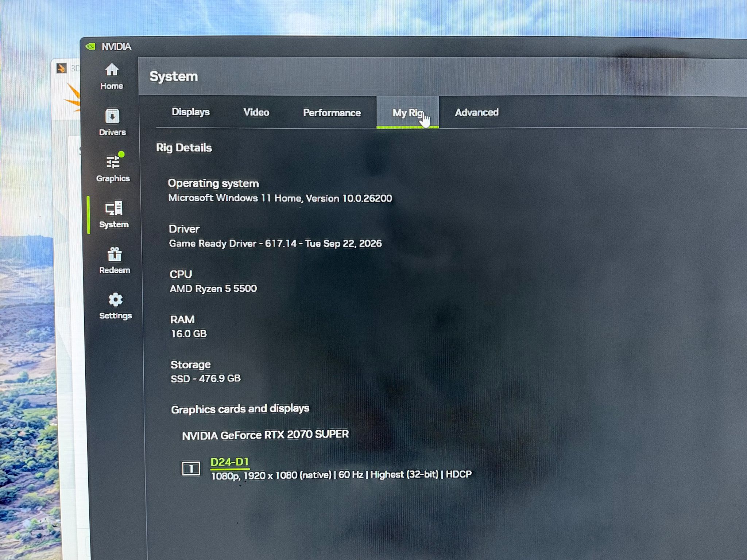The height and width of the screenshot is (560, 747).
Task: Click the Rig Details heading
Action: click(184, 148)
